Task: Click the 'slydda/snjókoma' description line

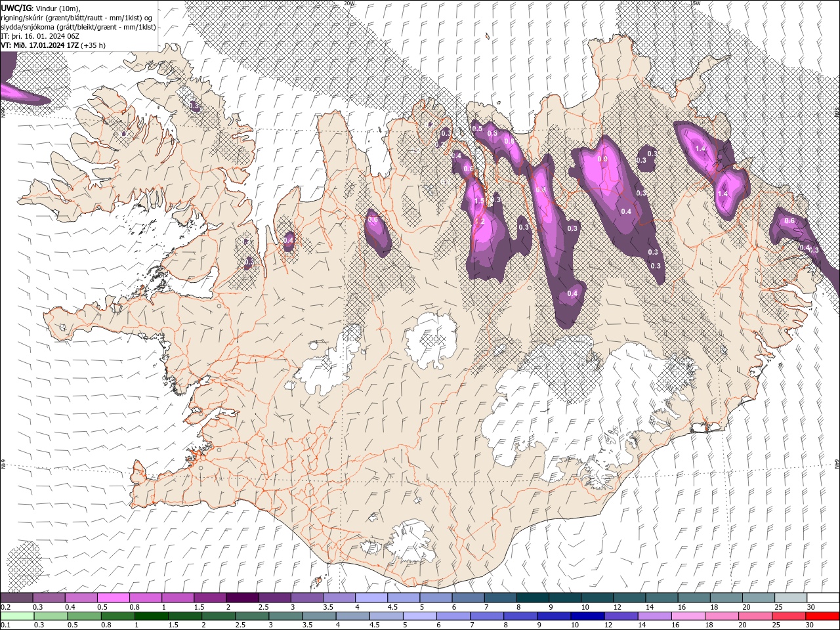Action: tap(79, 27)
